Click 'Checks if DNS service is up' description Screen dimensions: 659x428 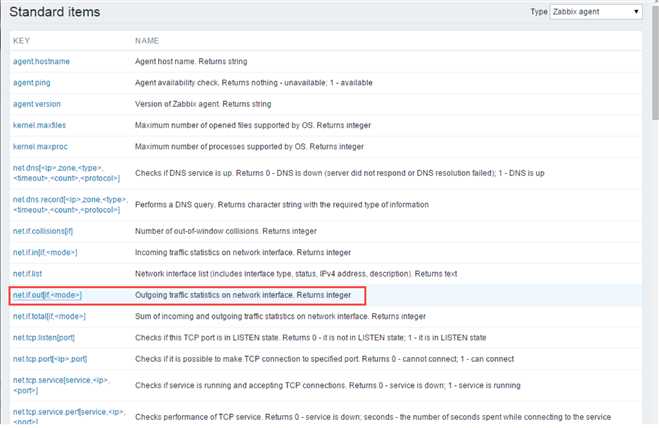click(x=340, y=173)
